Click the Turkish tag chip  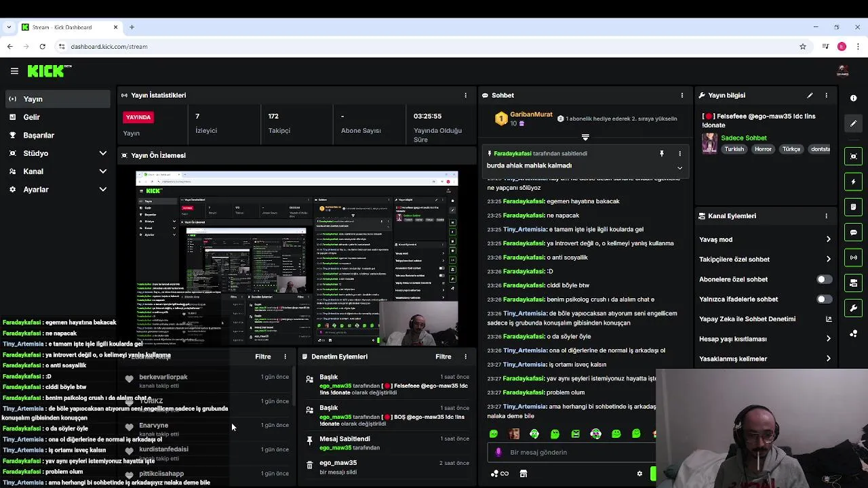734,149
